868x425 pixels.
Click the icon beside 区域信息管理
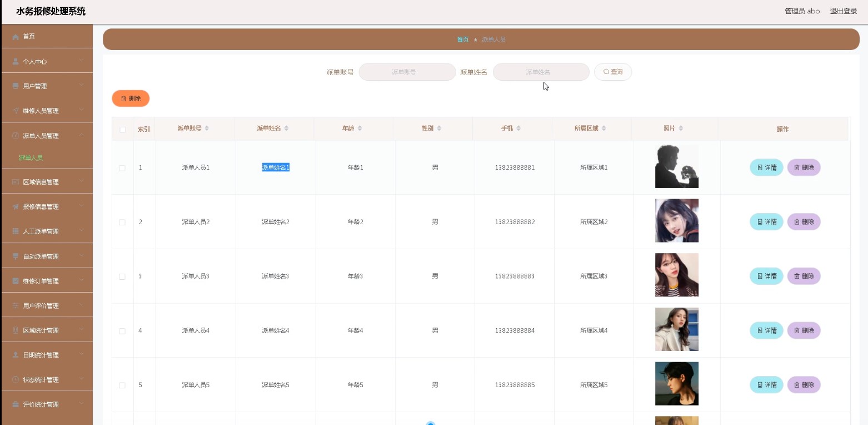(16, 182)
